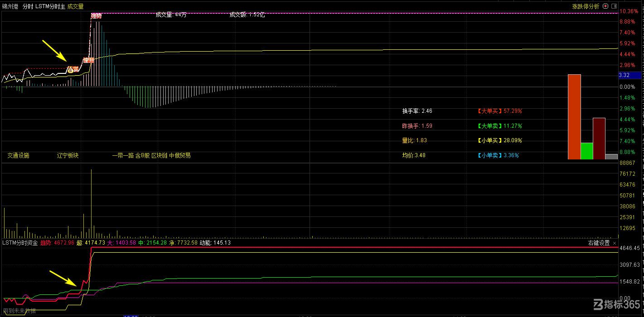Screen dimensions: 644x317
Task: Click the orange signal tag below 强势
Action: click(88, 60)
